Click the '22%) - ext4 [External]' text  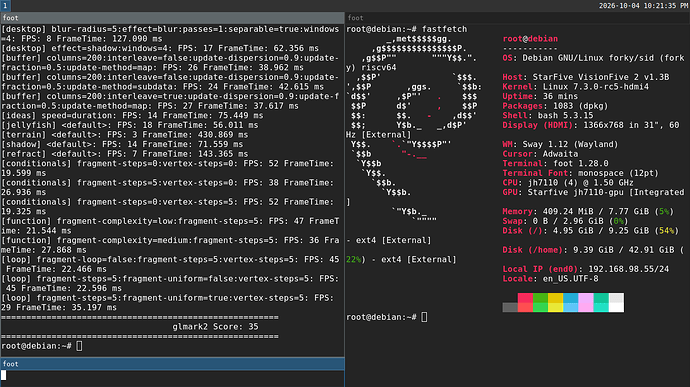[x=401, y=260]
